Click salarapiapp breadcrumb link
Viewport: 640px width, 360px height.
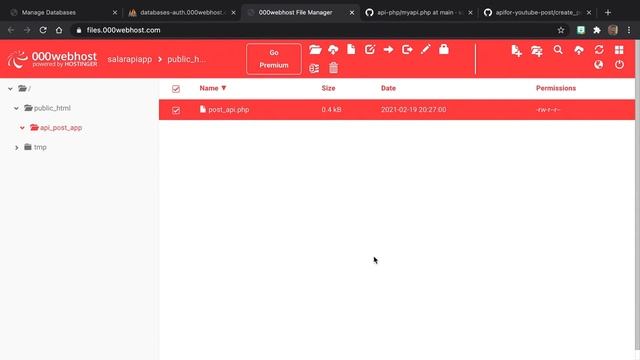129,59
